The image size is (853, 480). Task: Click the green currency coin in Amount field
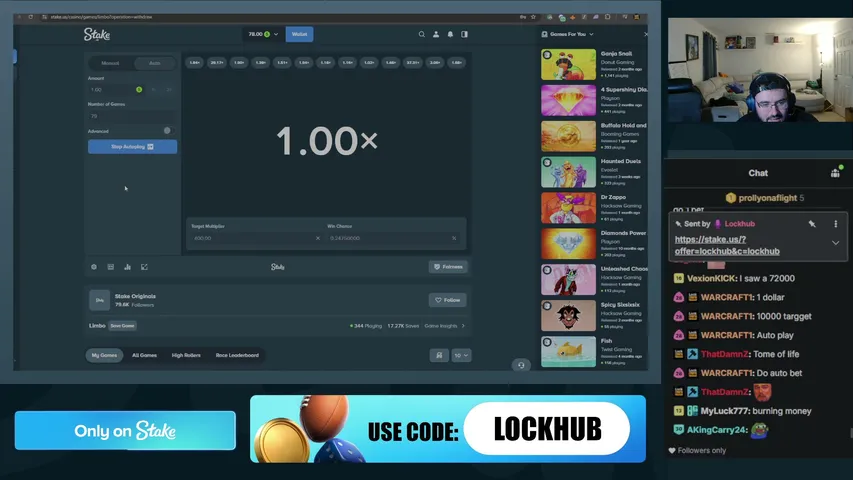tap(139, 89)
